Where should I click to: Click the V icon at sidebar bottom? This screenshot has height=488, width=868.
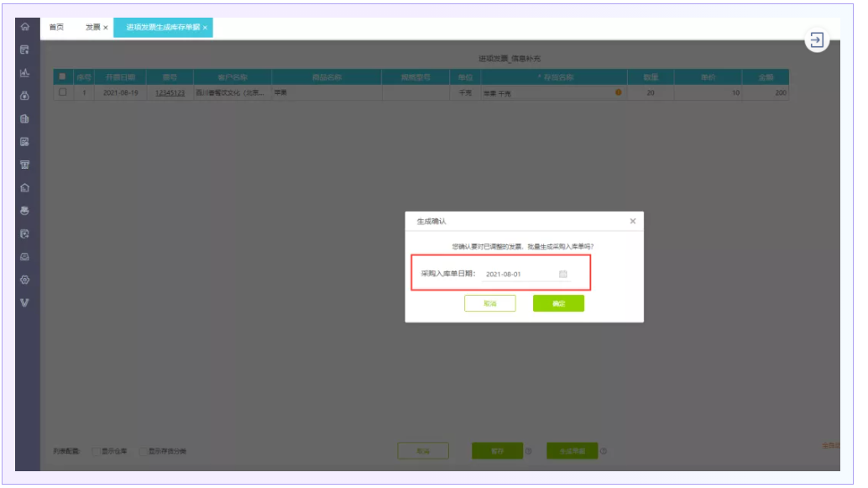click(25, 302)
